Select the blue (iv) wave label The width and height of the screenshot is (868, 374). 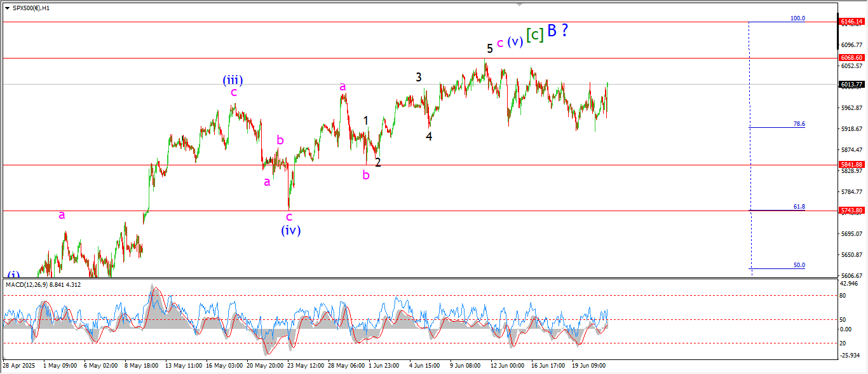(290, 230)
